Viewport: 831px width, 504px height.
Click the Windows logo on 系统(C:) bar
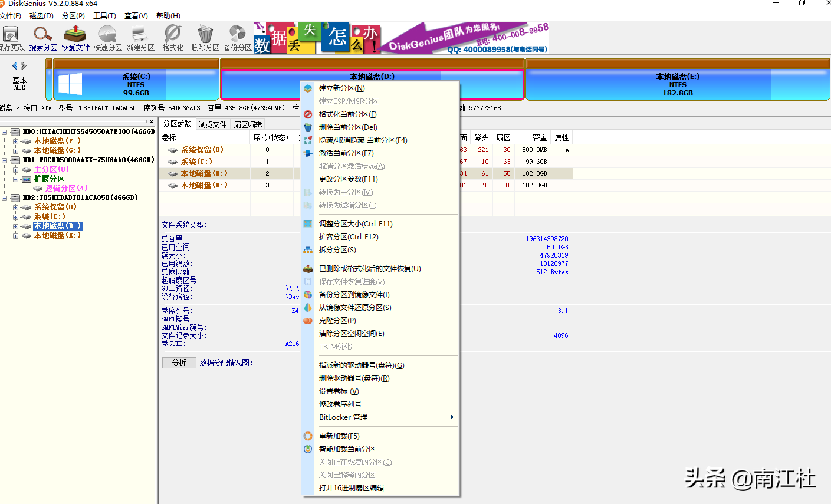(70, 84)
